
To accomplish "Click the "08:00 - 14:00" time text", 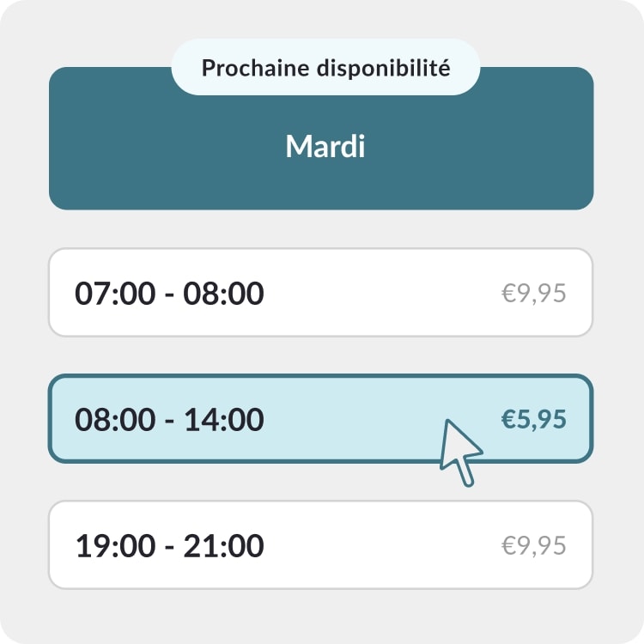I will point(169,420).
